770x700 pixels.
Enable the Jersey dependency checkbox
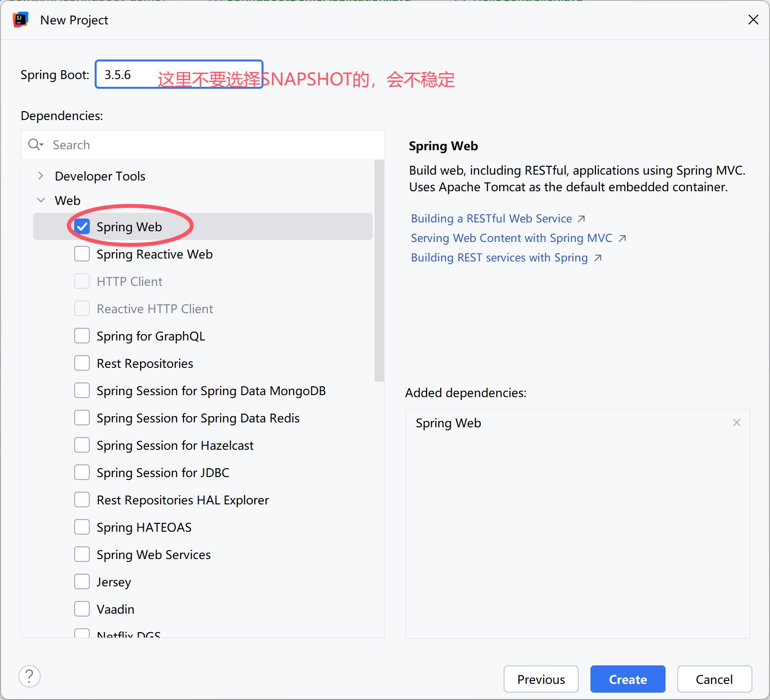click(x=82, y=581)
